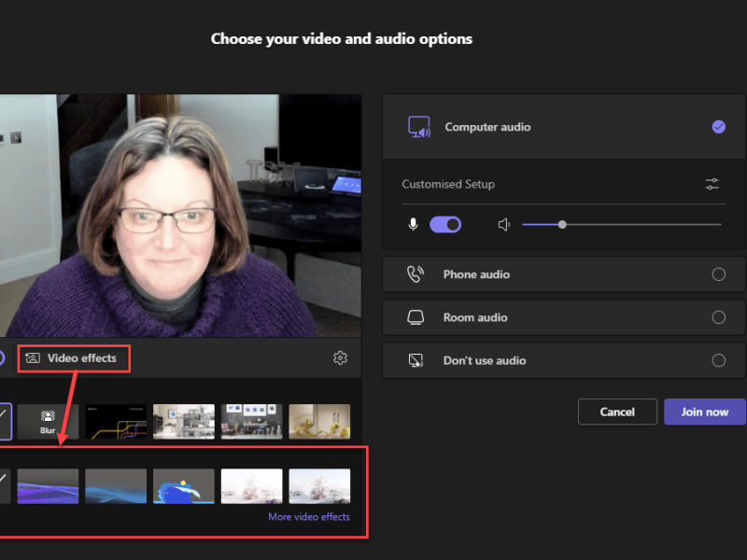
Task: Select the Don't use audio radio button
Action: click(x=719, y=360)
